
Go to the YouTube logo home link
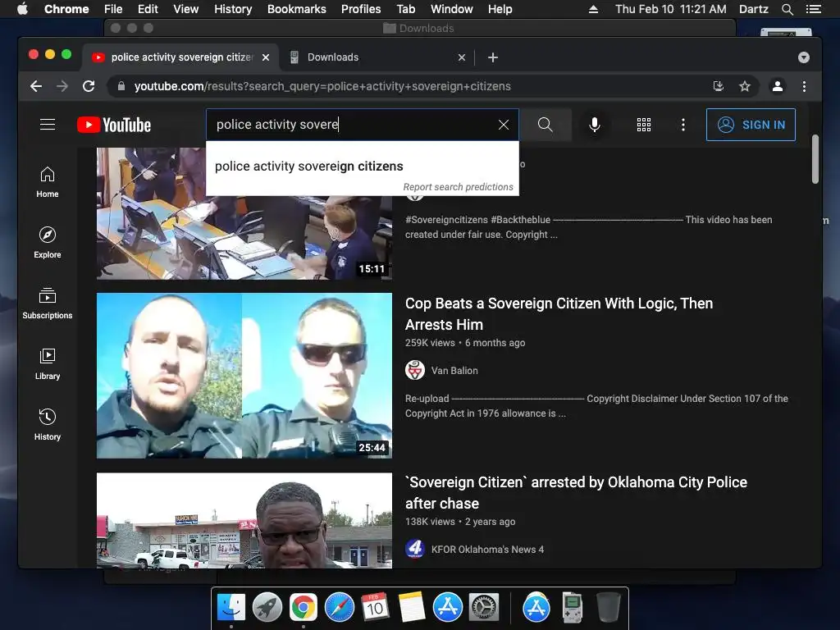pyautogui.click(x=114, y=125)
